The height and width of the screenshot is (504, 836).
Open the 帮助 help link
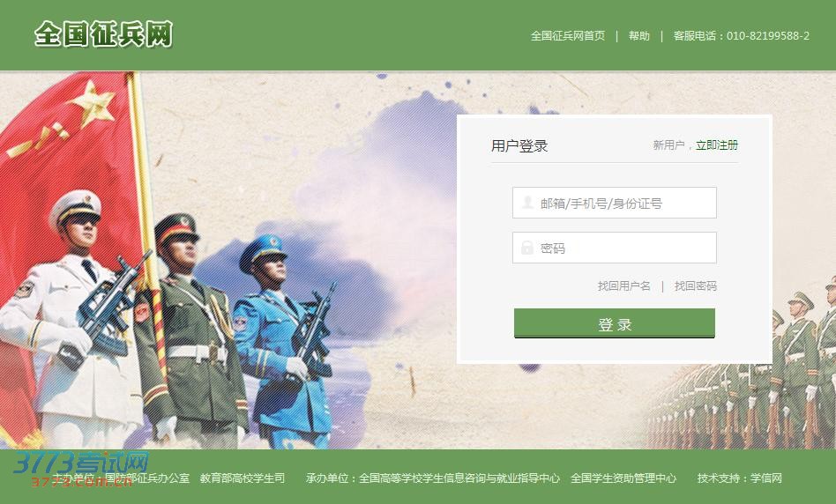[638, 36]
